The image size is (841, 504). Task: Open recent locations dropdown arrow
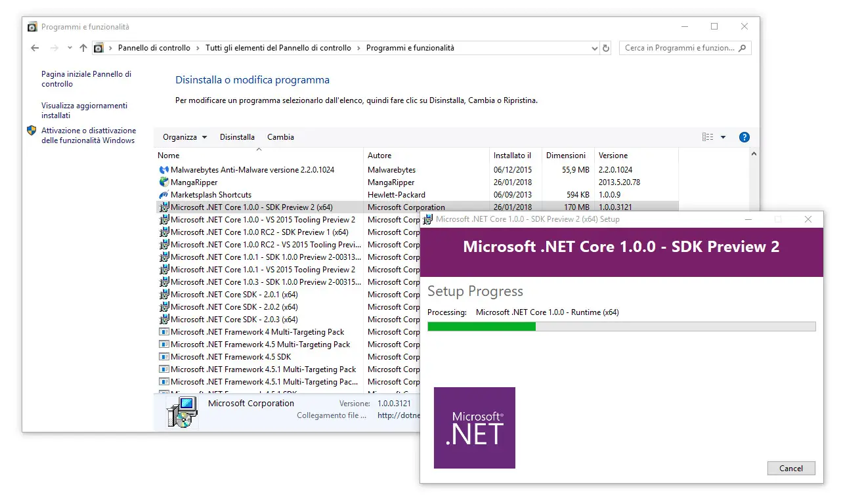click(x=70, y=48)
